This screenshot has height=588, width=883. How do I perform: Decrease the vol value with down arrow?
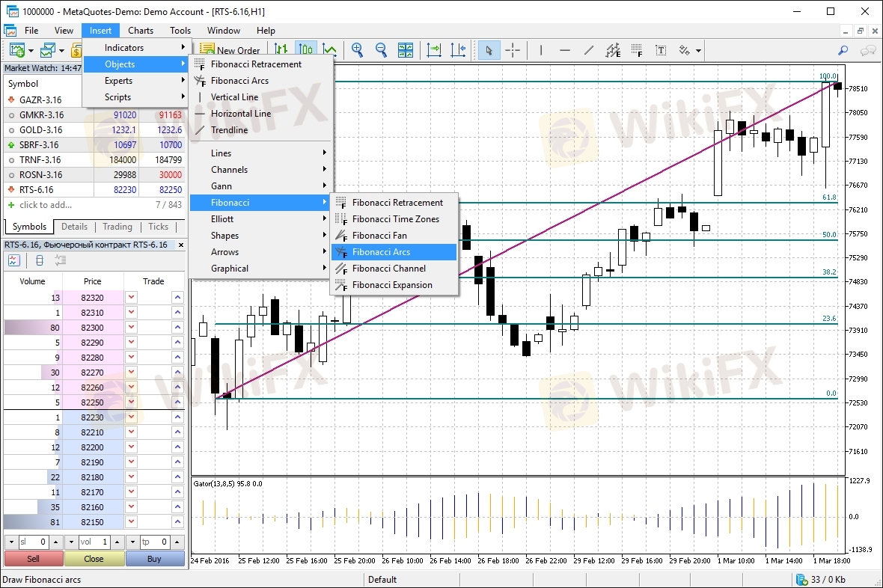point(71,542)
